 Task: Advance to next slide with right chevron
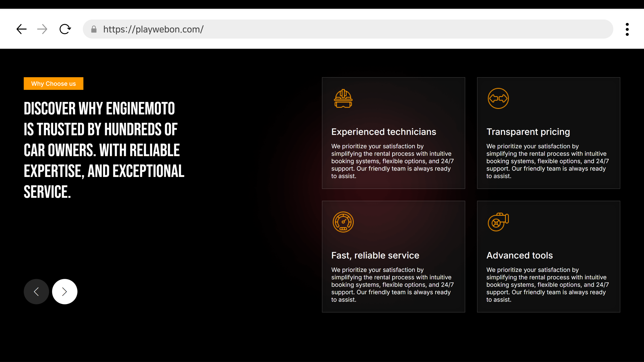pyautogui.click(x=65, y=291)
